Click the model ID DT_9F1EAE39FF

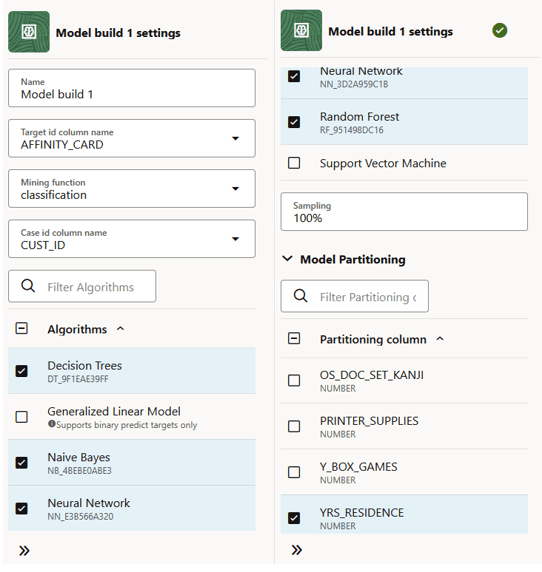coord(78,379)
